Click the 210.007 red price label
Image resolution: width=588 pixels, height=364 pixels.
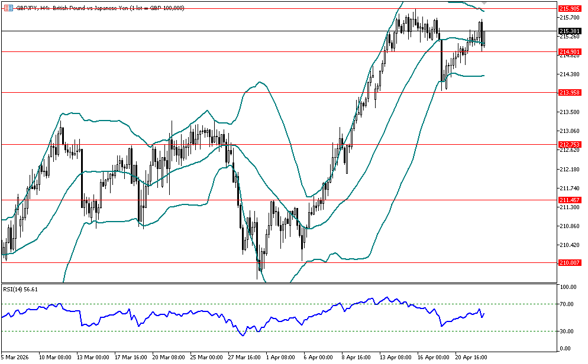(x=568, y=262)
